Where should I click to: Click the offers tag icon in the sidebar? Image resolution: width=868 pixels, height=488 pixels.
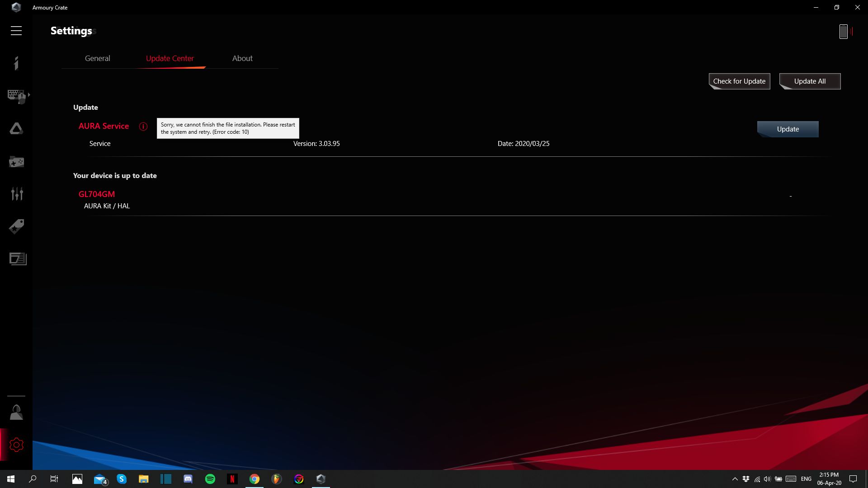(x=17, y=226)
